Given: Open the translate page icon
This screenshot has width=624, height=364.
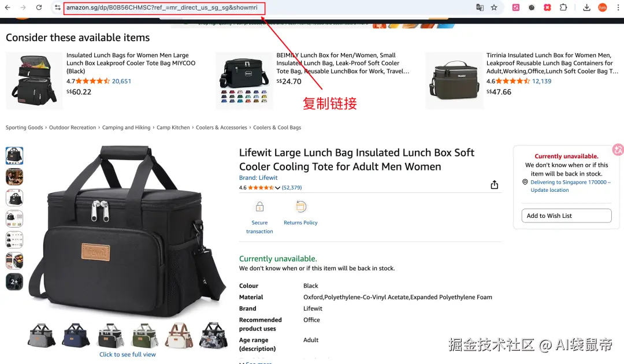Looking at the screenshot, I should tap(480, 8).
